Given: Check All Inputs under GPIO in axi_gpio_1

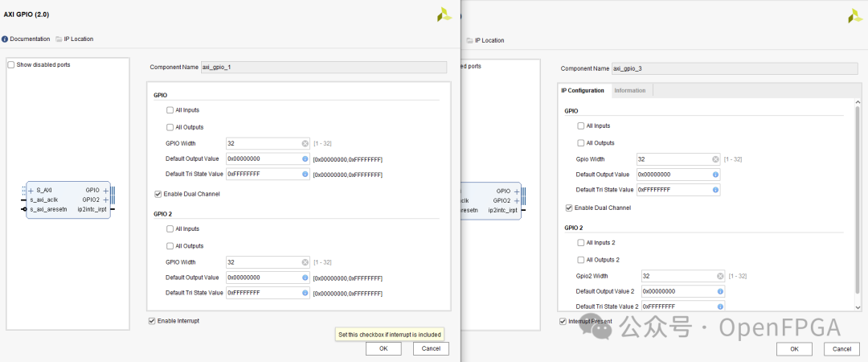Looking at the screenshot, I should point(170,109).
